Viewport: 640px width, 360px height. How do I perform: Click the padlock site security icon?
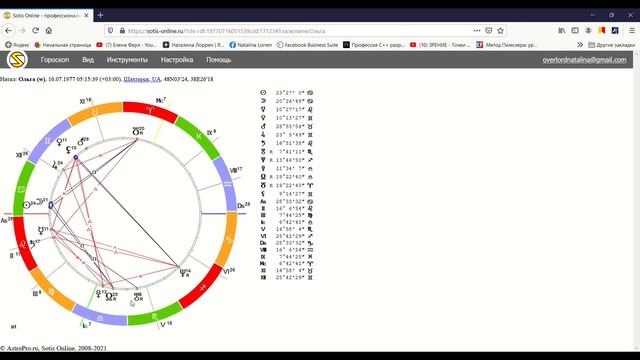122,31
